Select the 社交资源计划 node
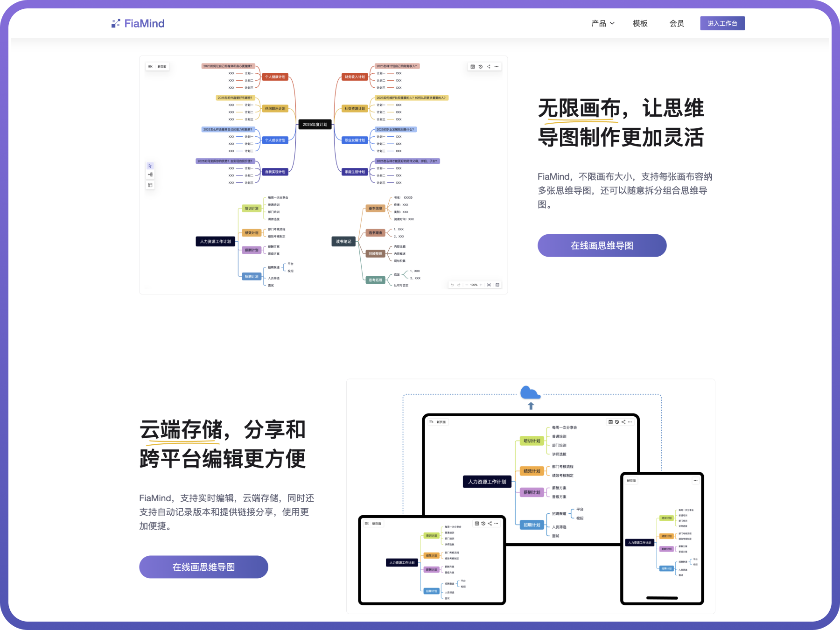Screen dimensions: 840x630 (x=355, y=109)
